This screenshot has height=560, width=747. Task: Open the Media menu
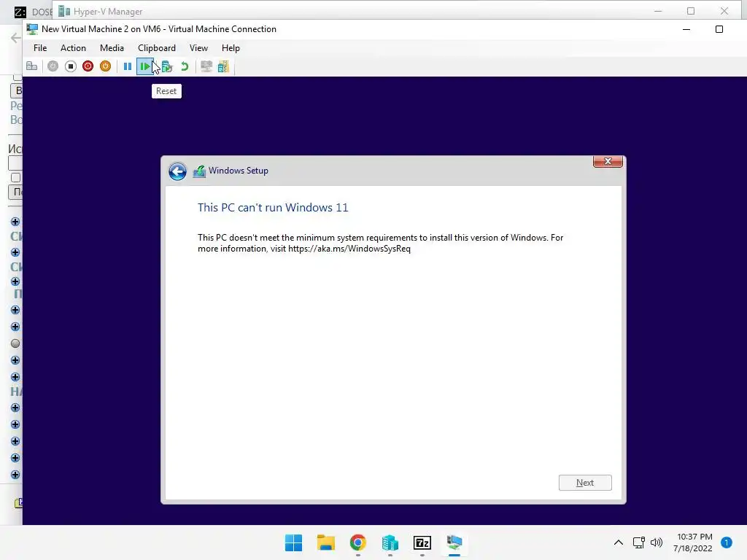click(x=112, y=48)
